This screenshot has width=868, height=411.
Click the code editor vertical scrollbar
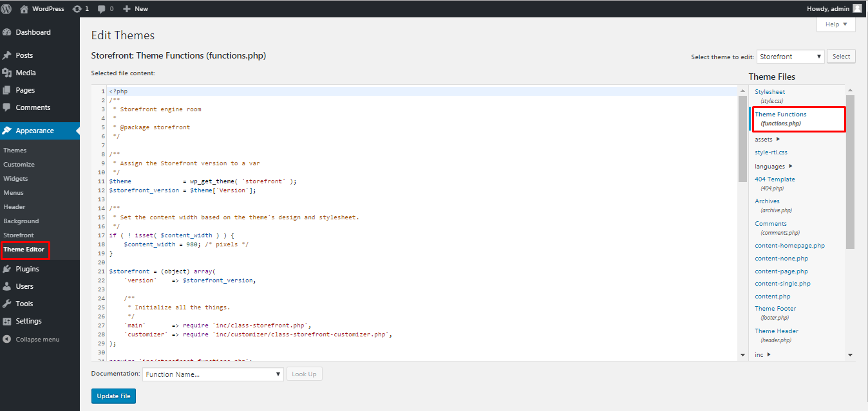(742, 138)
